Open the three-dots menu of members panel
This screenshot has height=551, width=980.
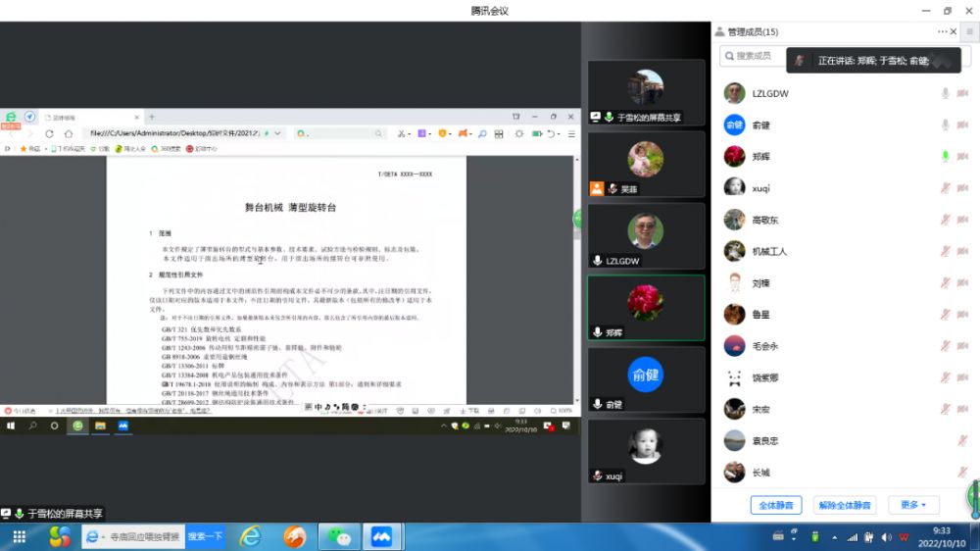click(x=942, y=31)
